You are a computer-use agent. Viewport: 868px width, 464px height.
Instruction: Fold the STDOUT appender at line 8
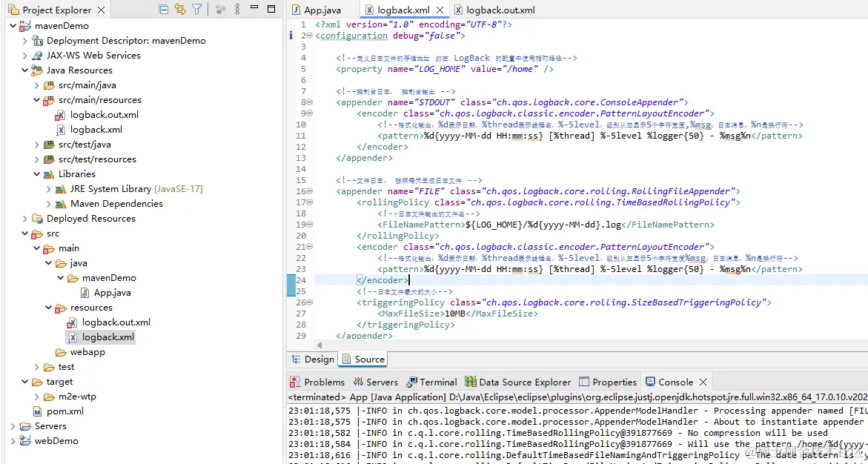point(310,102)
